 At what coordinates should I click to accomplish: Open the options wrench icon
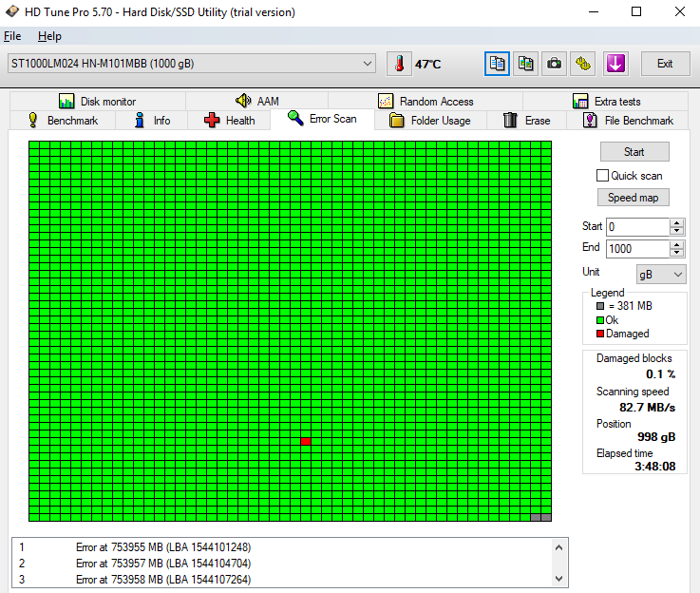[x=583, y=64]
